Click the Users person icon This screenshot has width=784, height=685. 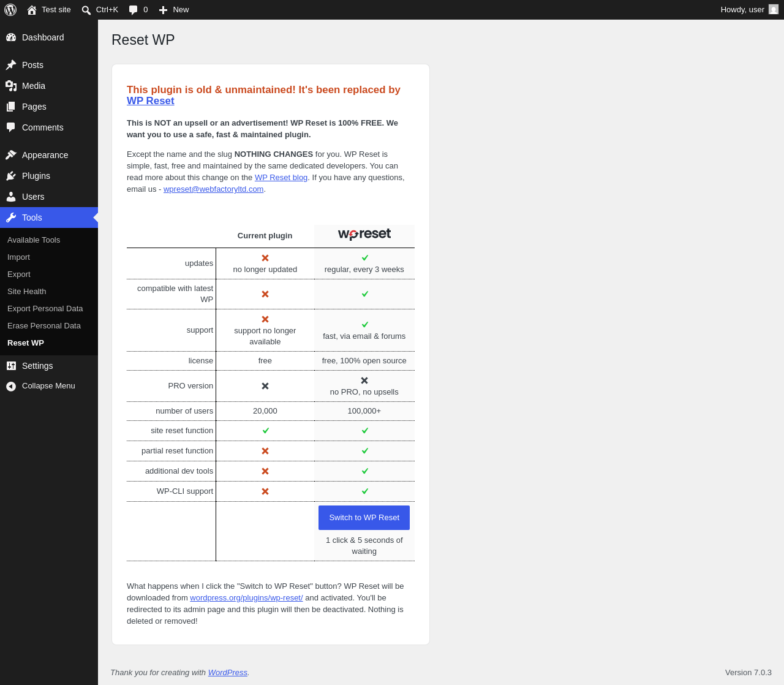click(11, 197)
